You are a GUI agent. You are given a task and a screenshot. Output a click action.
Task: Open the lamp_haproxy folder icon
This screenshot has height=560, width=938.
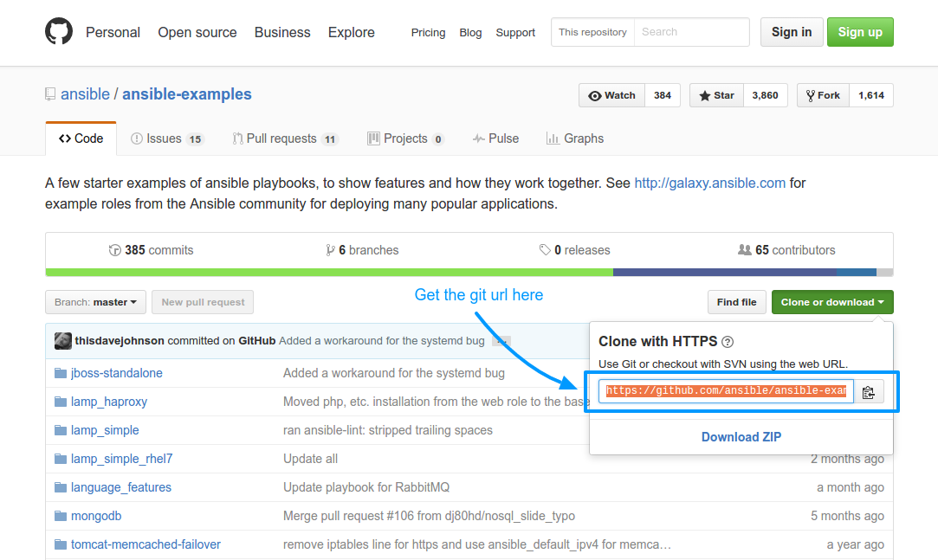[x=61, y=402]
